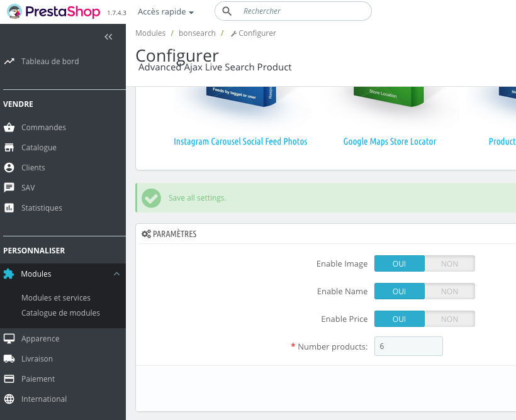Click the Commandes basket icon

[9, 127]
